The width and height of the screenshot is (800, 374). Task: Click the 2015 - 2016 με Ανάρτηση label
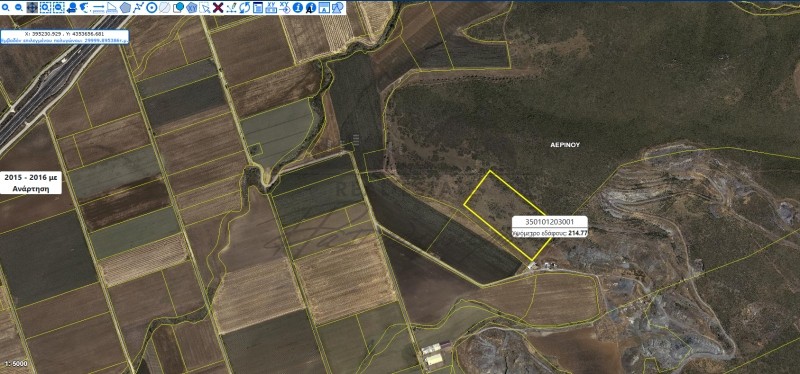(32, 183)
